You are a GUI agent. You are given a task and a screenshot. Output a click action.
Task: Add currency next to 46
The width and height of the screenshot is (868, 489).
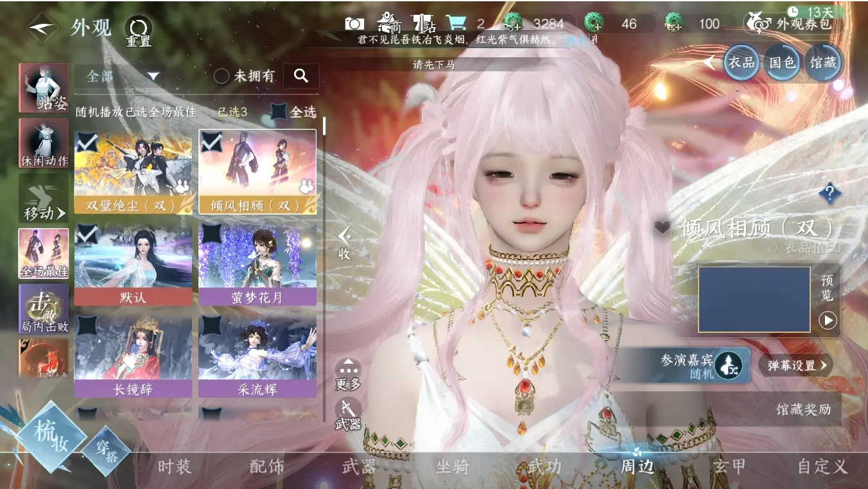[x=594, y=23]
